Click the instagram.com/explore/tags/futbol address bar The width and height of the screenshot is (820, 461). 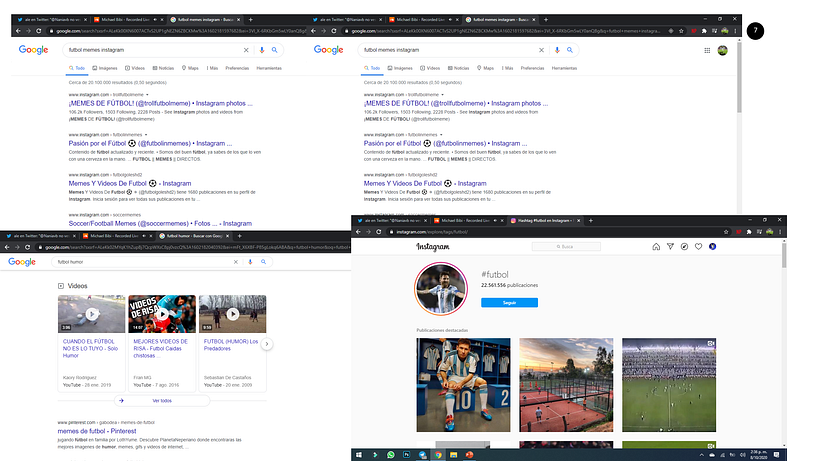(x=553, y=232)
